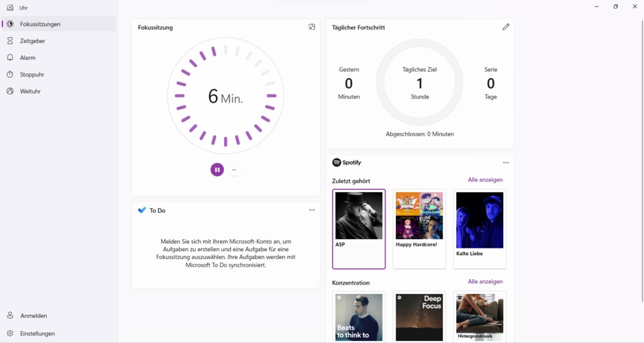The image size is (644, 343).
Task: Click the Spotify logo icon
Action: click(337, 162)
